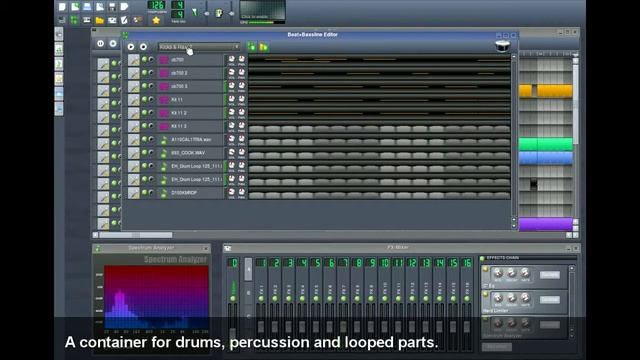Mute FX channel 1 in FX Mixer
This screenshot has width=640, height=360.
[261, 299]
